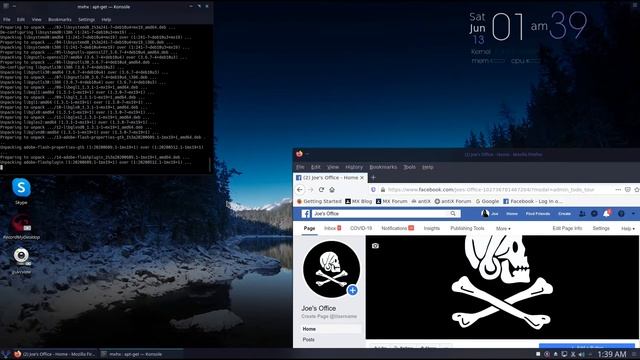
Task: Click Create Page @Username link
Action: coord(329,316)
